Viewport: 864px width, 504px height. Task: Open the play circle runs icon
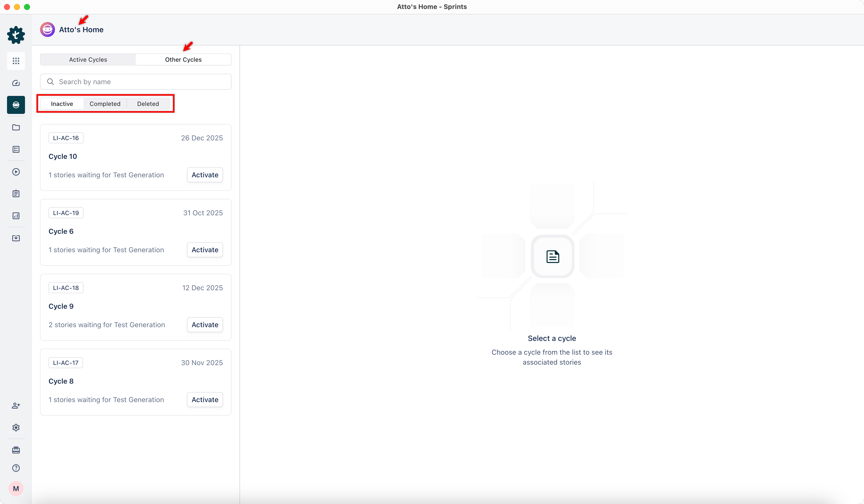[x=16, y=172]
